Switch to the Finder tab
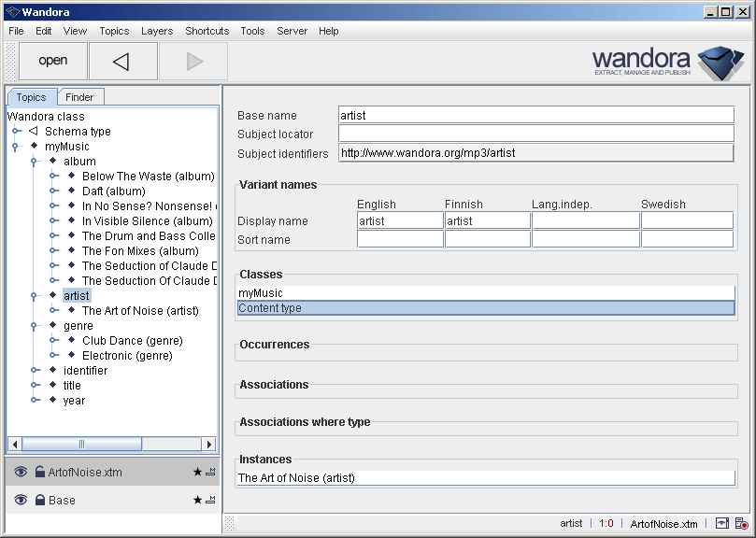This screenshot has width=756, height=538. (x=80, y=96)
